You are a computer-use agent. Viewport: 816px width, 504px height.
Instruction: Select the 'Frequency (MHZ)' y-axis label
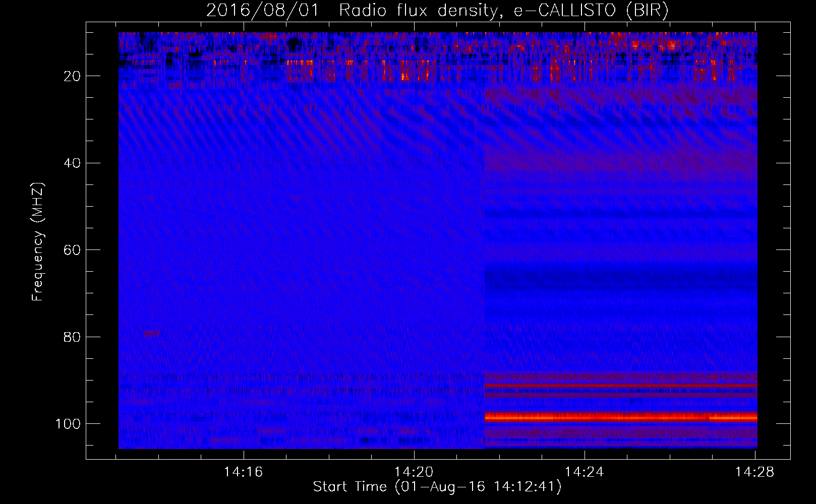coord(38,242)
